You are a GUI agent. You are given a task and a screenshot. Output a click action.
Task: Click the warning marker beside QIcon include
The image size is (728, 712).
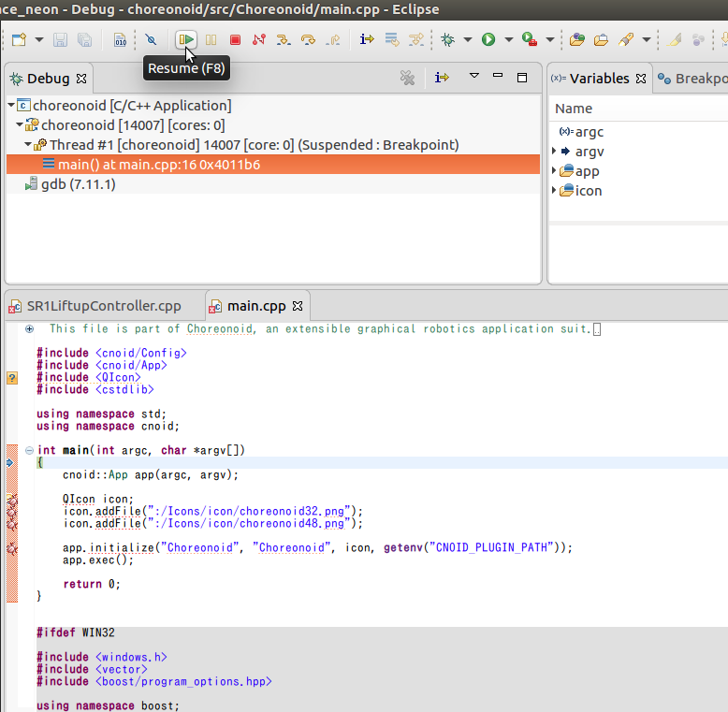12,378
